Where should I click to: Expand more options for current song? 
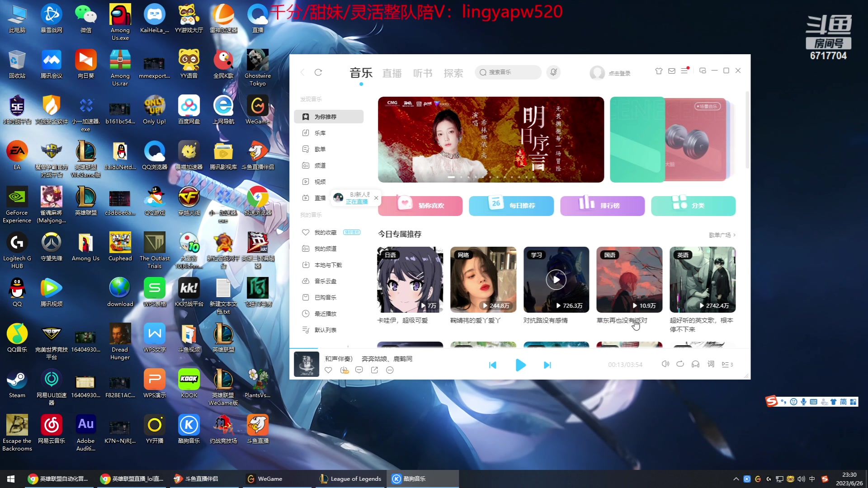(x=390, y=370)
